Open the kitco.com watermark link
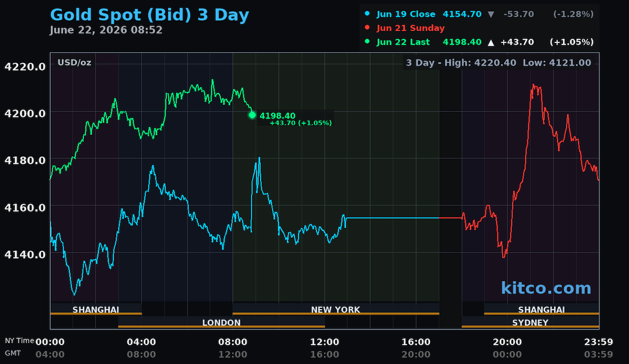This screenshot has width=629, height=364. (546, 288)
